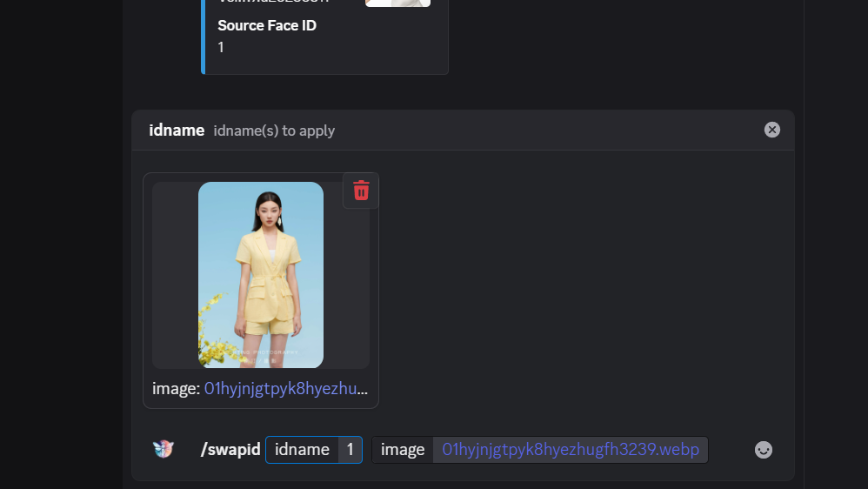Click the Source Face ID value 1
This screenshot has height=489, width=868.
click(221, 48)
